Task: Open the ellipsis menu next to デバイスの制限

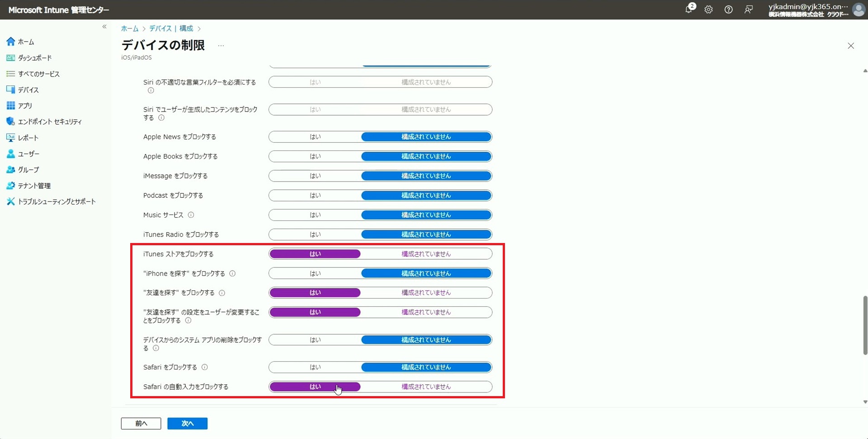Action: coord(221,46)
